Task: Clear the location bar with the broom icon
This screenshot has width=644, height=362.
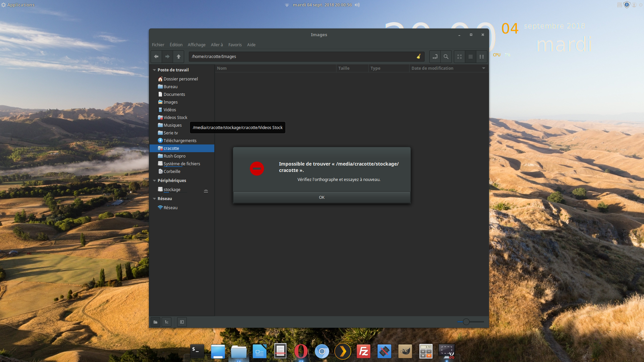Action: tap(419, 57)
